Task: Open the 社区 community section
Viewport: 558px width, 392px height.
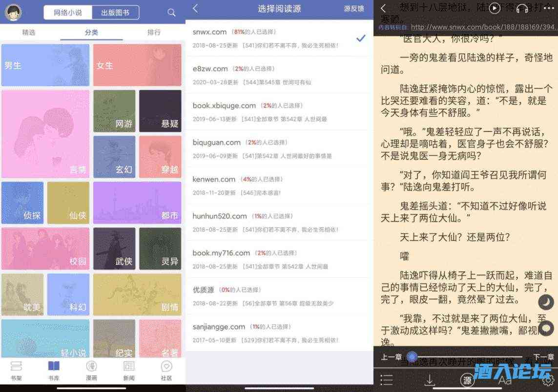Action: [x=166, y=371]
